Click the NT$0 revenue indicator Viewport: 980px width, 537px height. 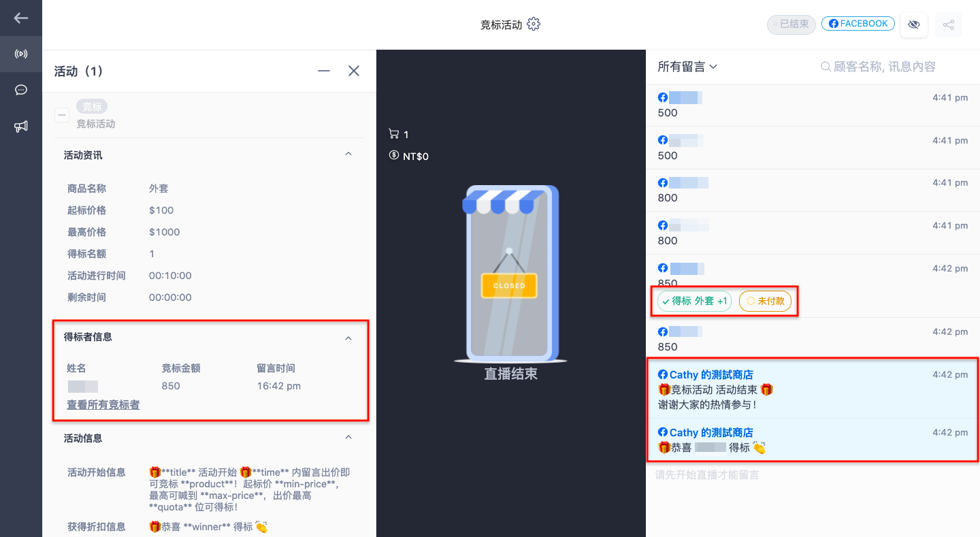(x=408, y=156)
